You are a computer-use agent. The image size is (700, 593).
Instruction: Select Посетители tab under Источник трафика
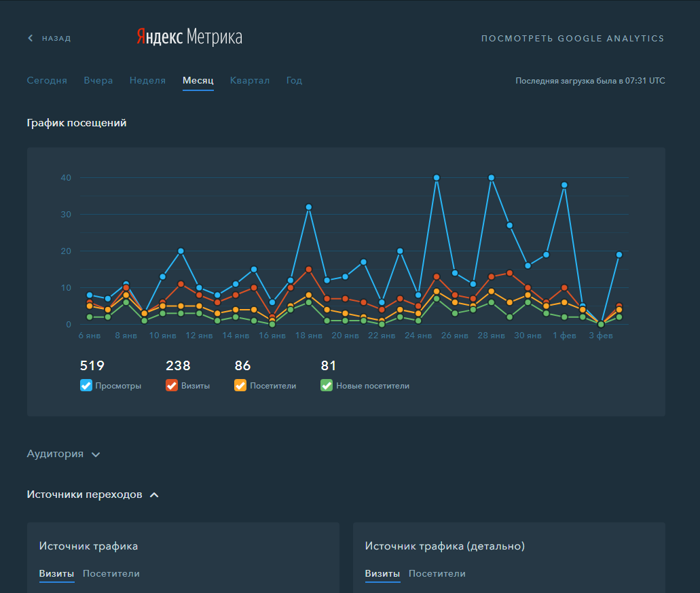click(111, 573)
